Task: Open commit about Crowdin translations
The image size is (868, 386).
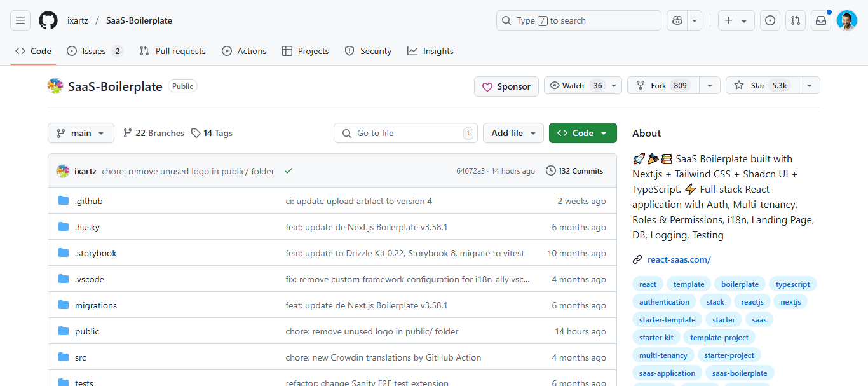Action: (x=384, y=357)
